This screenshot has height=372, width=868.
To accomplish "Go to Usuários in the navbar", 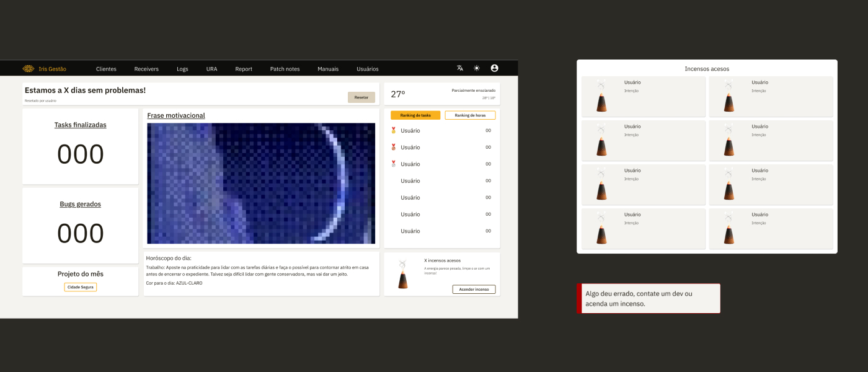I will [x=368, y=69].
